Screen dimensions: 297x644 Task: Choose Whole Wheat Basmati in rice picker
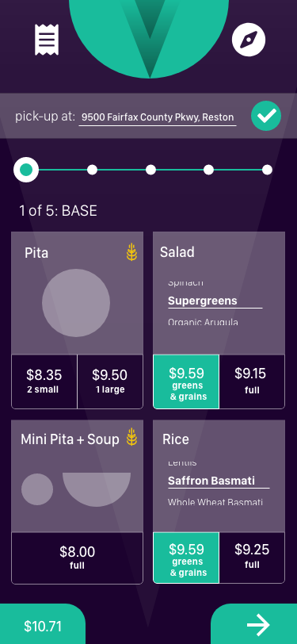point(215,502)
